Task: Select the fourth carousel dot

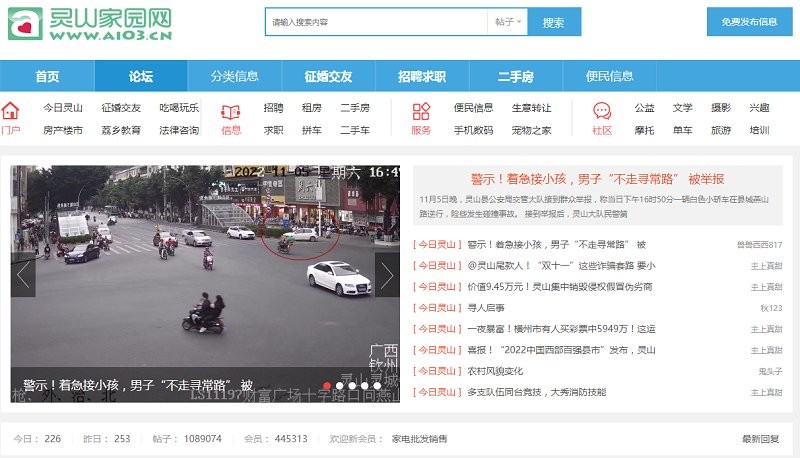Action: tap(365, 386)
